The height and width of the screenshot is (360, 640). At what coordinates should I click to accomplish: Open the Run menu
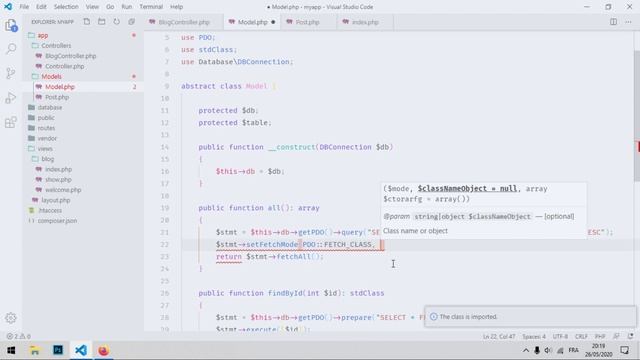[127, 7]
